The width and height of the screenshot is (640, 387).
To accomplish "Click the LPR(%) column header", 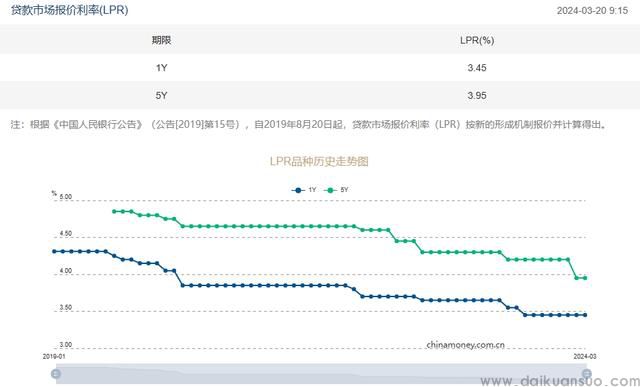I will coord(477,40).
